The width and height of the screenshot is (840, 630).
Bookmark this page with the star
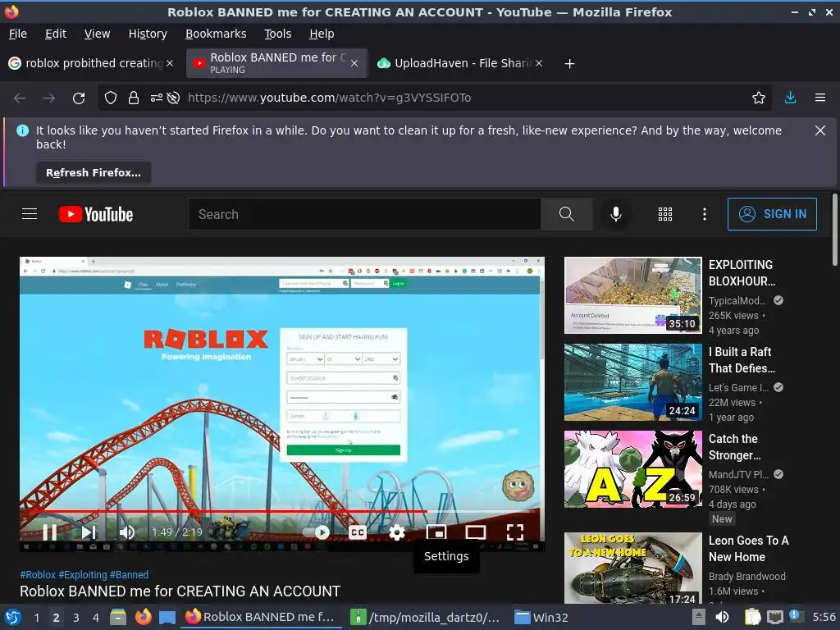point(759,98)
